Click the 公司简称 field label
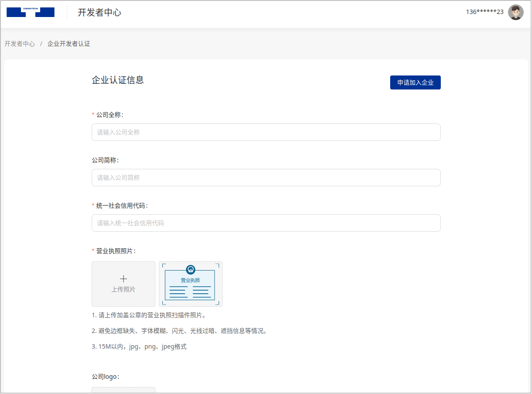Image resolution: width=532 pixels, height=394 pixels. (x=105, y=160)
